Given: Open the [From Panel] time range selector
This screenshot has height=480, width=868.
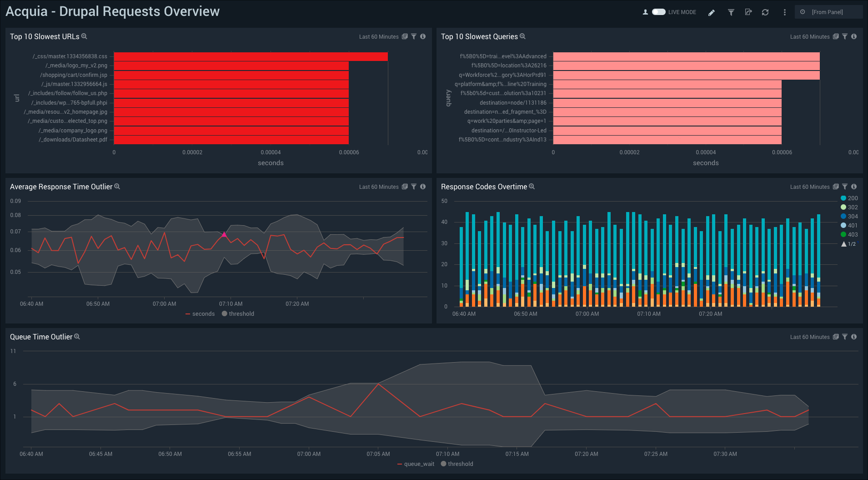Looking at the screenshot, I should [x=828, y=12].
